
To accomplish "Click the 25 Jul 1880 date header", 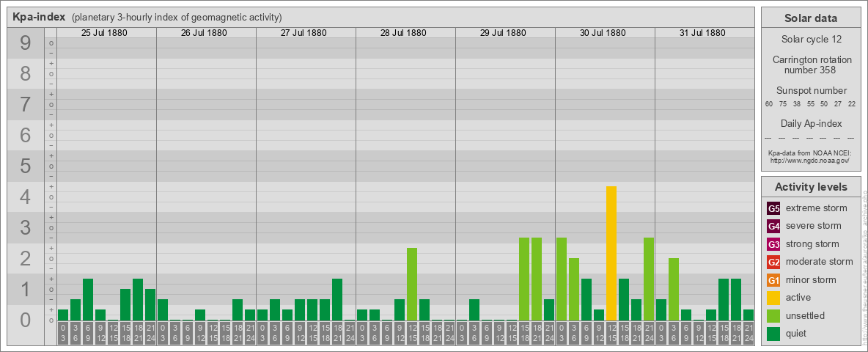I will (104, 33).
